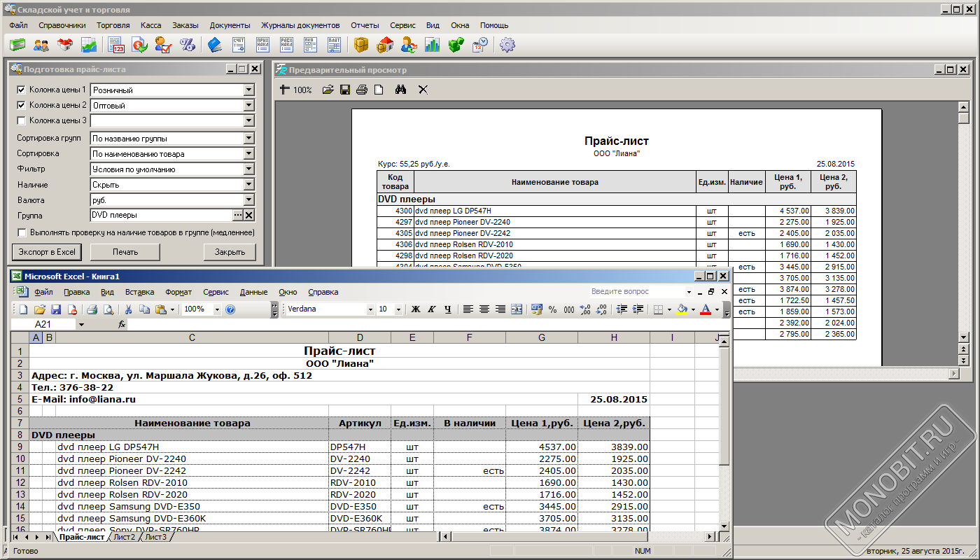Toggle the 'Колонка цены 2' checkbox

point(21,105)
